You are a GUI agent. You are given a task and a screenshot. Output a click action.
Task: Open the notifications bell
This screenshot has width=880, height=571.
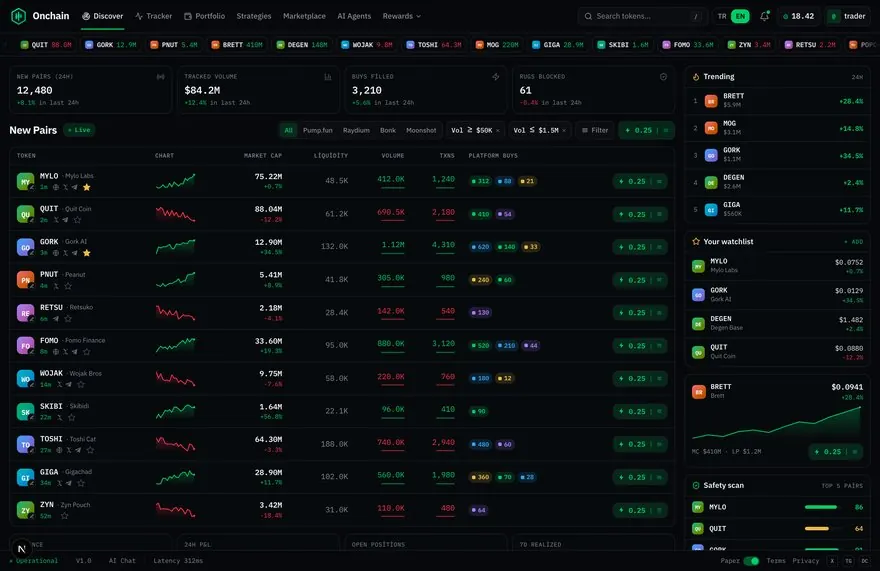click(764, 16)
